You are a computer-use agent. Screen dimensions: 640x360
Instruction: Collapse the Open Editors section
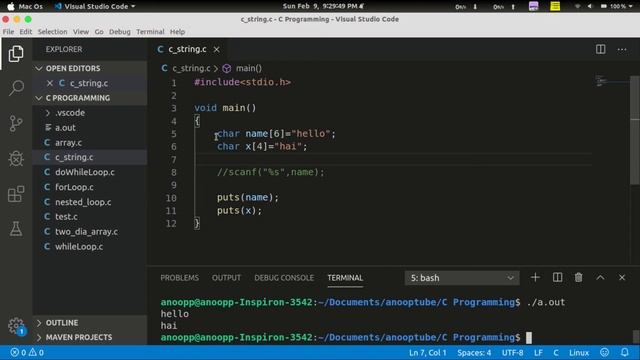(x=90, y=68)
